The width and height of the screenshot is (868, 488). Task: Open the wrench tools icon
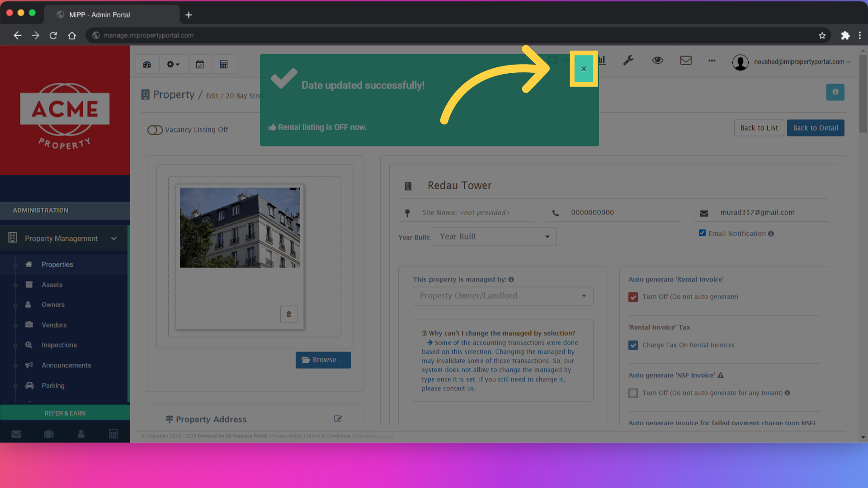coord(628,60)
